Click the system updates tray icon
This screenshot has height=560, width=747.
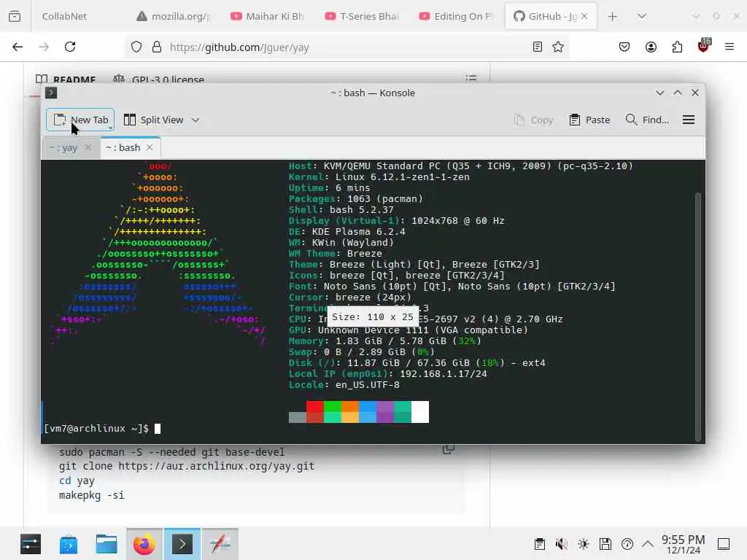[x=627, y=544]
